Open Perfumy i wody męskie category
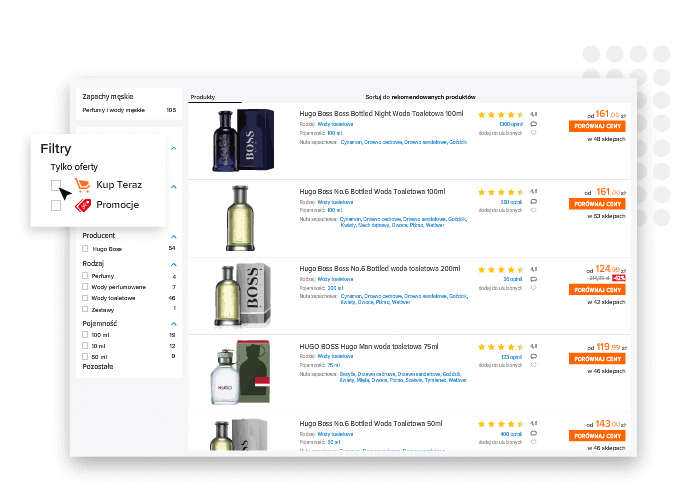 click(113, 110)
